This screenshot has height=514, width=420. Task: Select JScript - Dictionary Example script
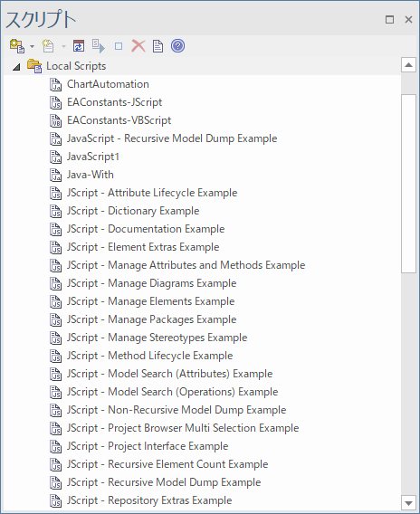click(x=133, y=211)
